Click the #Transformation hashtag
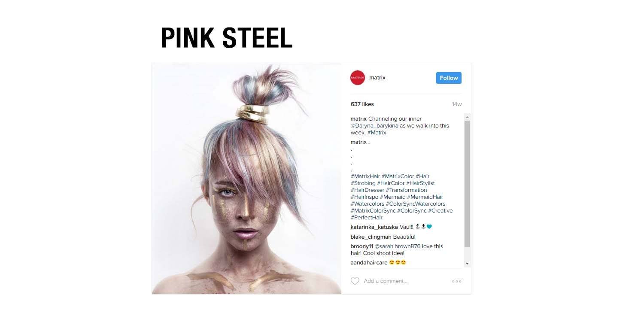644x322 pixels. coord(407,190)
